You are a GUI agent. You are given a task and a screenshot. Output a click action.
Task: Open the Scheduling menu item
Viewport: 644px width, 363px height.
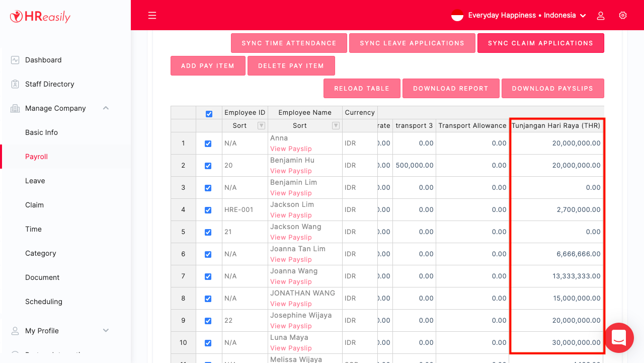[44, 302]
